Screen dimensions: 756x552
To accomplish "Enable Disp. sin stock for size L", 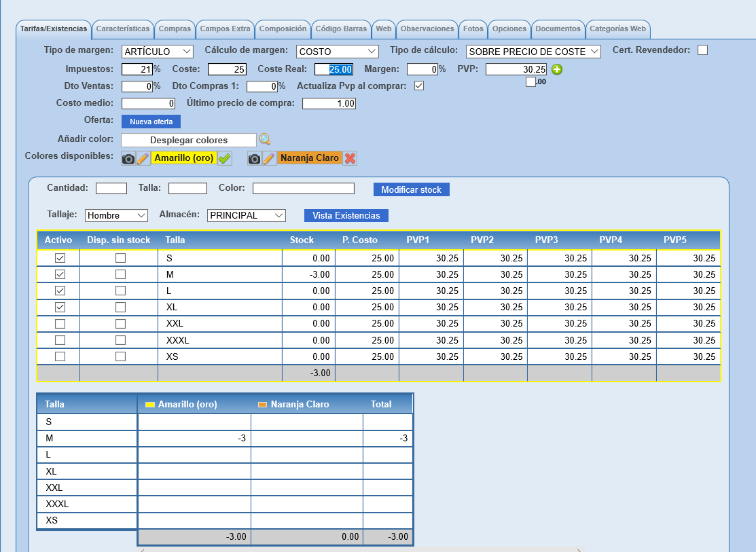I will point(120,291).
